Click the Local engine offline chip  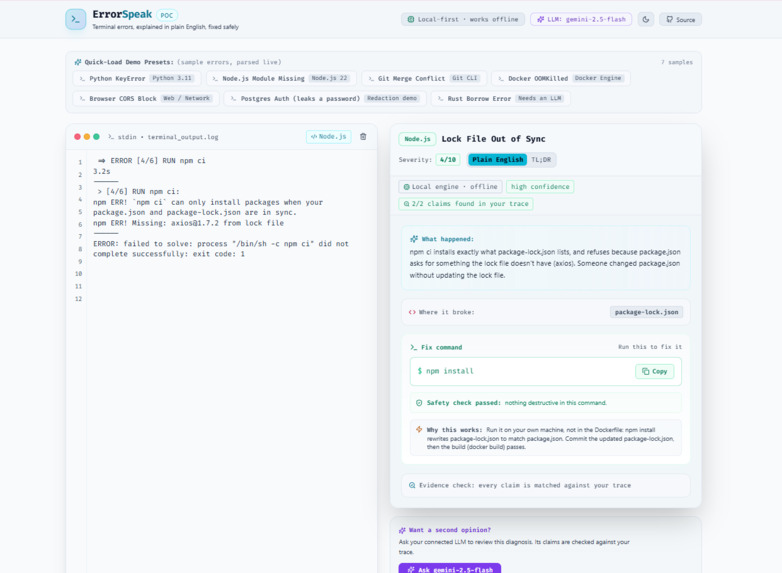(x=450, y=187)
